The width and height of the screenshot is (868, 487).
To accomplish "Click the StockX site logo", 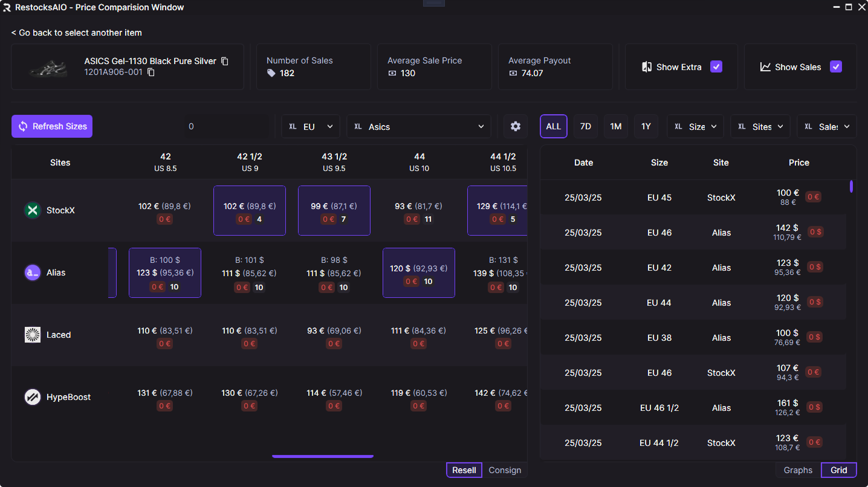I will pyautogui.click(x=32, y=210).
